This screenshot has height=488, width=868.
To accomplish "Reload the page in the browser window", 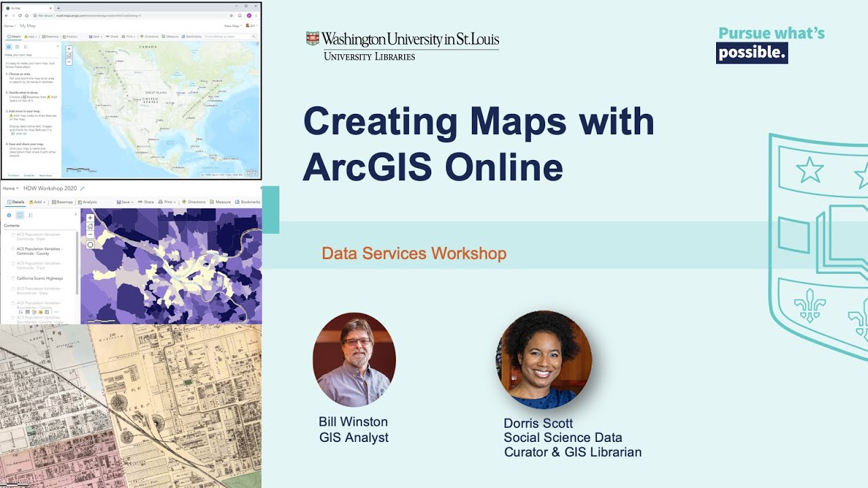I will [x=20, y=16].
